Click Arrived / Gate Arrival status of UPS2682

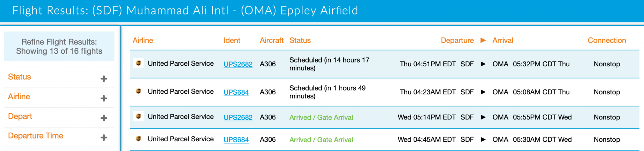coord(321,118)
